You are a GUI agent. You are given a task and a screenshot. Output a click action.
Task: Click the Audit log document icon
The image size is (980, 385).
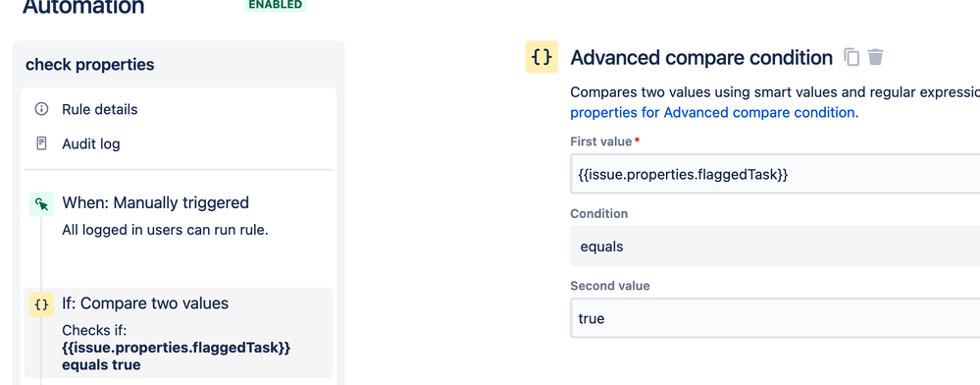pyautogui.click(x=41, y=144)
